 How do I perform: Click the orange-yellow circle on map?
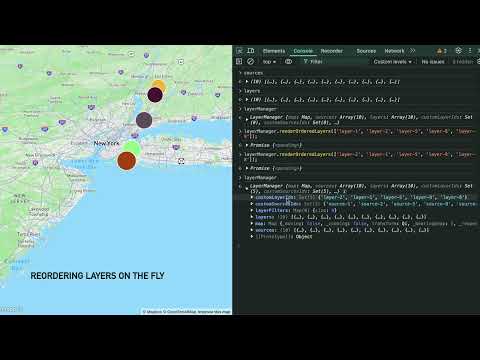click(x=160, y=84)
